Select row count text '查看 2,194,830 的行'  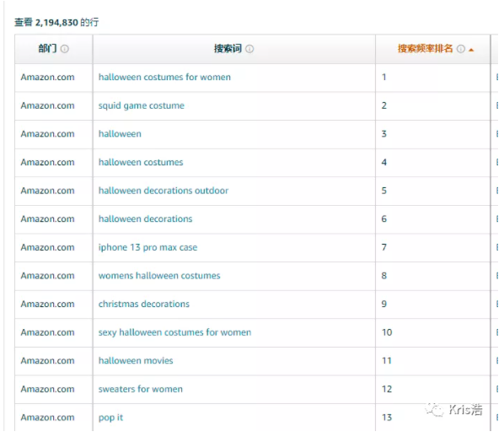56,23
